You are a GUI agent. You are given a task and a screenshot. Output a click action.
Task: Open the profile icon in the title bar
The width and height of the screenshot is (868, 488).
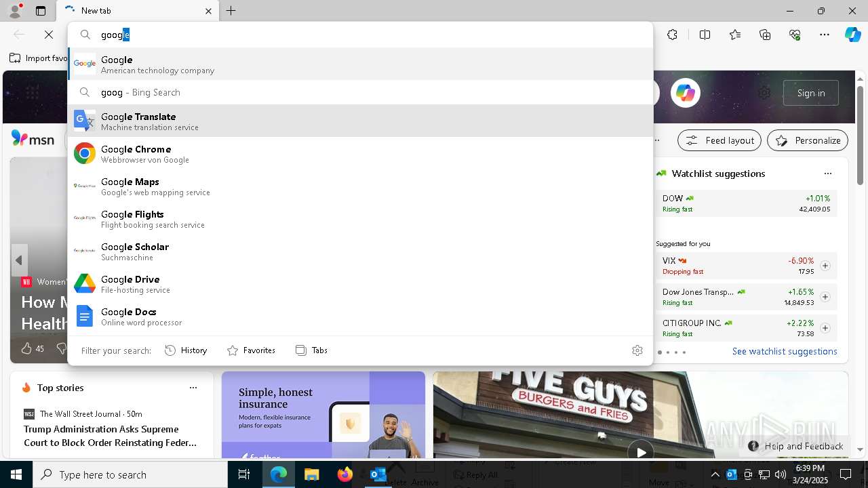pyautogui.click(x=14, y=11)
